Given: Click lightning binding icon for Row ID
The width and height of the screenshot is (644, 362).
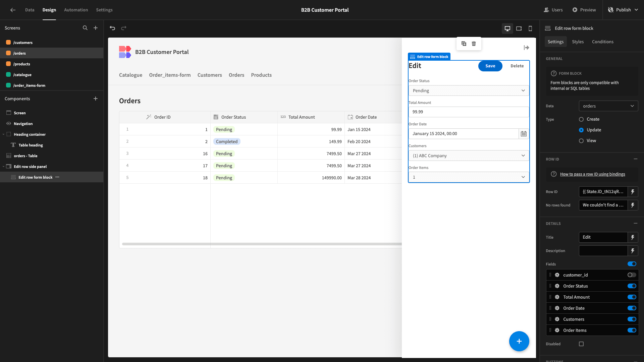Looking at the screenshot, I should click(633, 192).
